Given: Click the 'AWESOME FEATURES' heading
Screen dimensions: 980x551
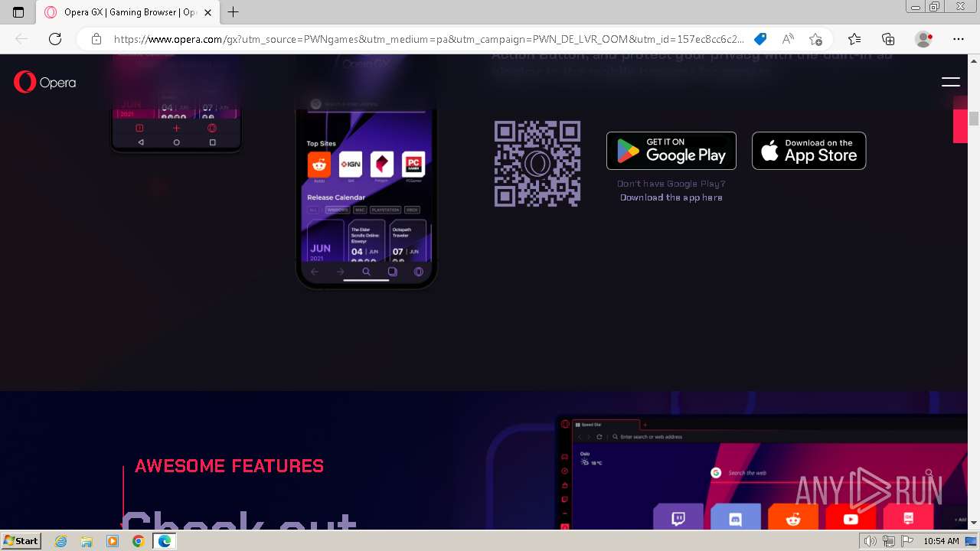Looking at the screenshot, I should 229,466.
